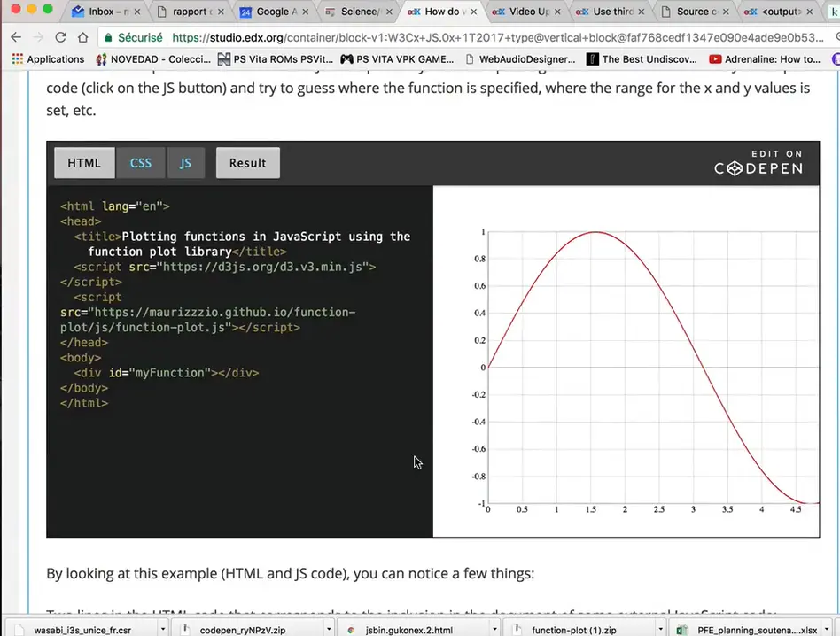Viewport: 840px width, 636px height.
Task: Switch to the Use third tab
Action: click(610, 12)
